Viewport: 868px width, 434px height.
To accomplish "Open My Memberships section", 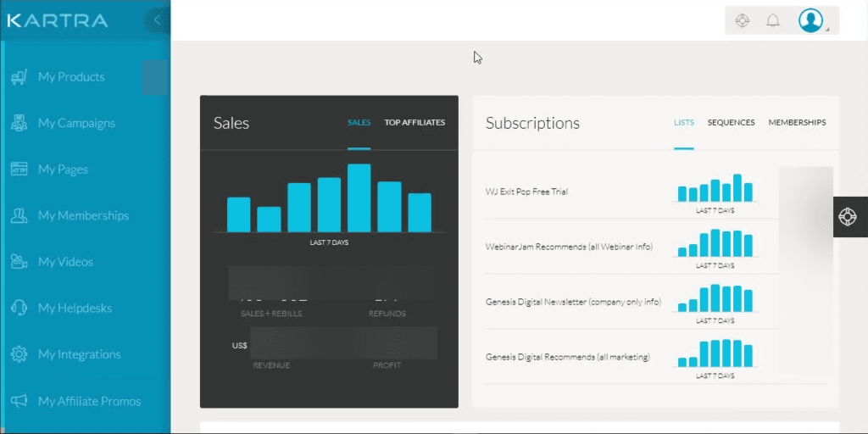I will tap(84, 215).
